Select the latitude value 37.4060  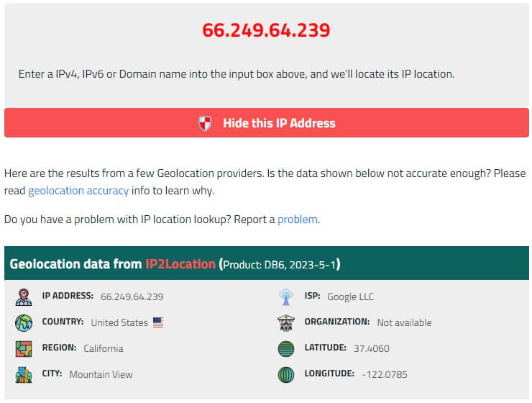372,348
